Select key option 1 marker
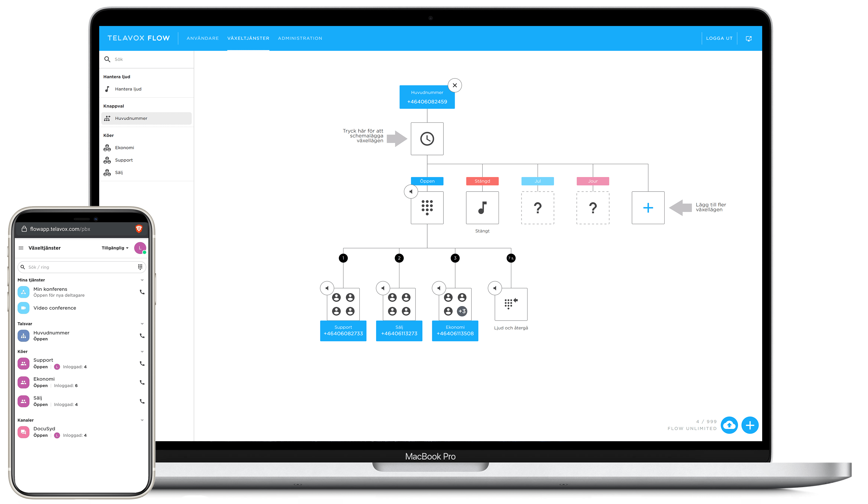This screenshot has height=504, width=868. pyautogui.click(x=343, y=258)
